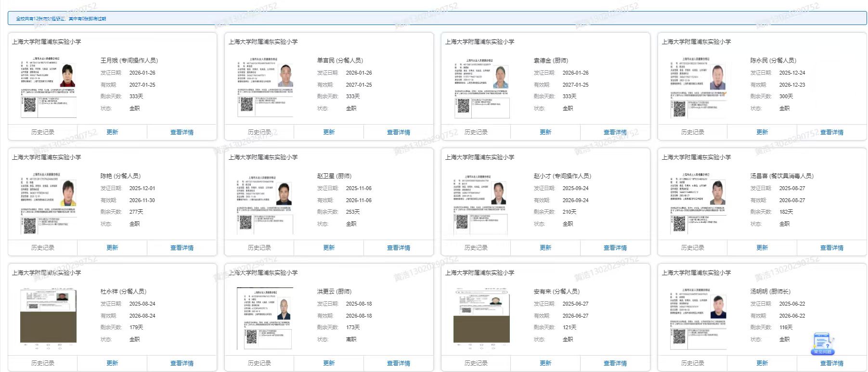The height and width of the screenshot is (372, 868).
Task: Click 赵小才's remaining days 210天
Action: coord(570,212)
